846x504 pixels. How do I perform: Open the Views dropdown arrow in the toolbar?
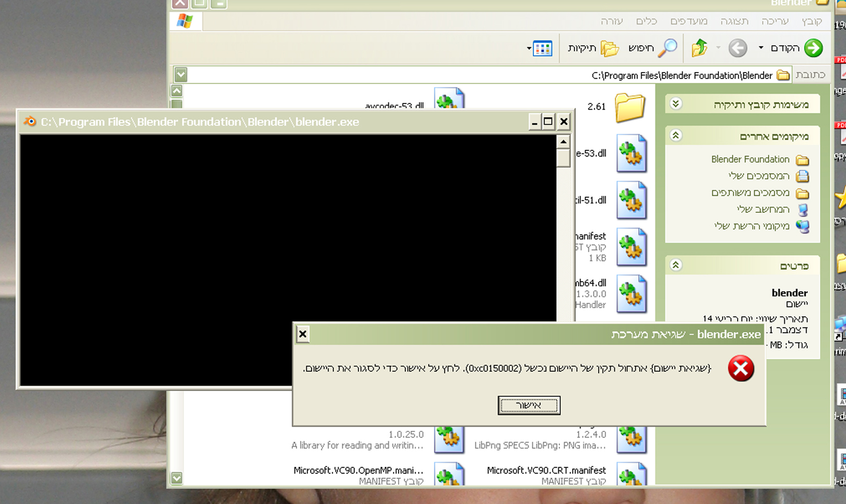point(529,49)
